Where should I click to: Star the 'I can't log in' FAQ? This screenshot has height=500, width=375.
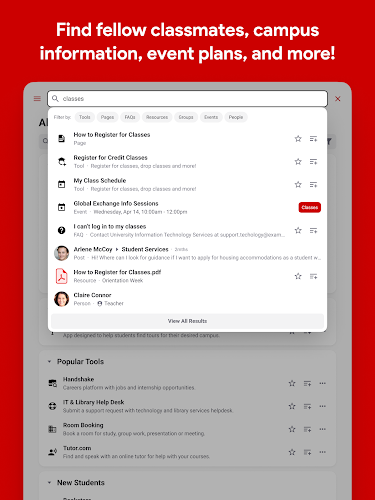tap(298, 230)
